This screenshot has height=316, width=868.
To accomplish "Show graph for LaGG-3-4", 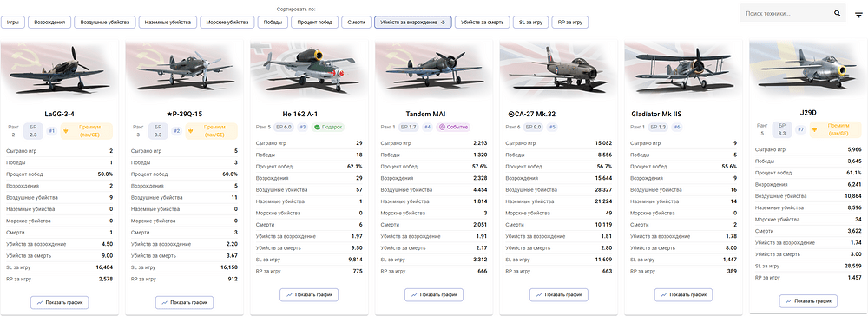I will [x=59, y=303].
